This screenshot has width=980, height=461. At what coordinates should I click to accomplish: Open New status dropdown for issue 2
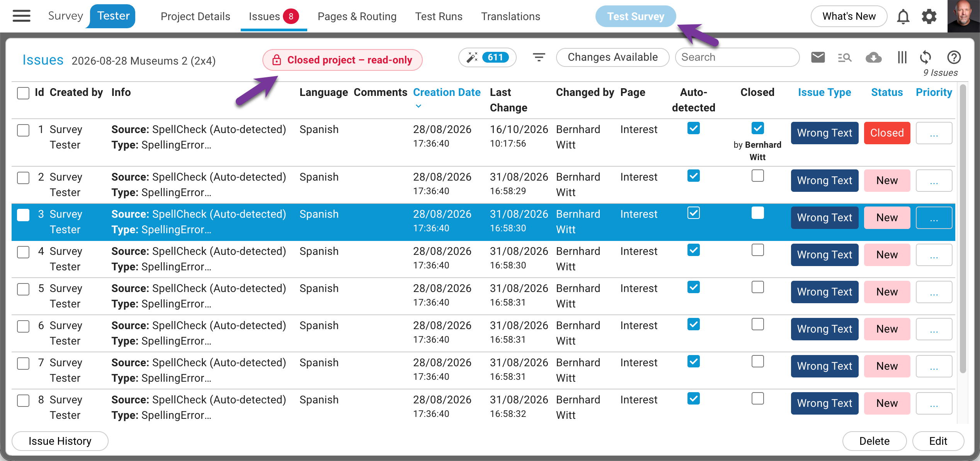[887, 181]
